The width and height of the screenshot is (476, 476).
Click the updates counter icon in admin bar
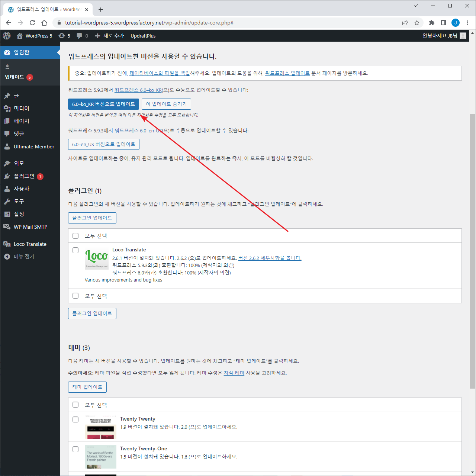(x=62, y=36)
